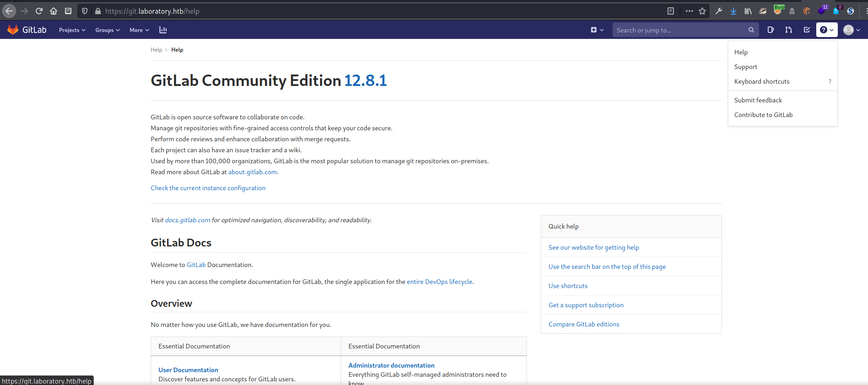Open the downloads arrow icon
The image size is (868, 385).
point(733,11)
